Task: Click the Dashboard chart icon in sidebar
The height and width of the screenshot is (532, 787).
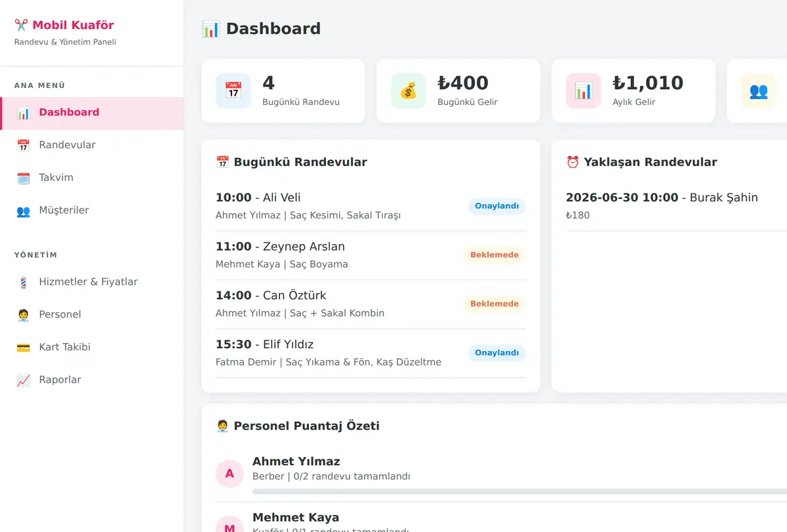Action: coord(23,113)
